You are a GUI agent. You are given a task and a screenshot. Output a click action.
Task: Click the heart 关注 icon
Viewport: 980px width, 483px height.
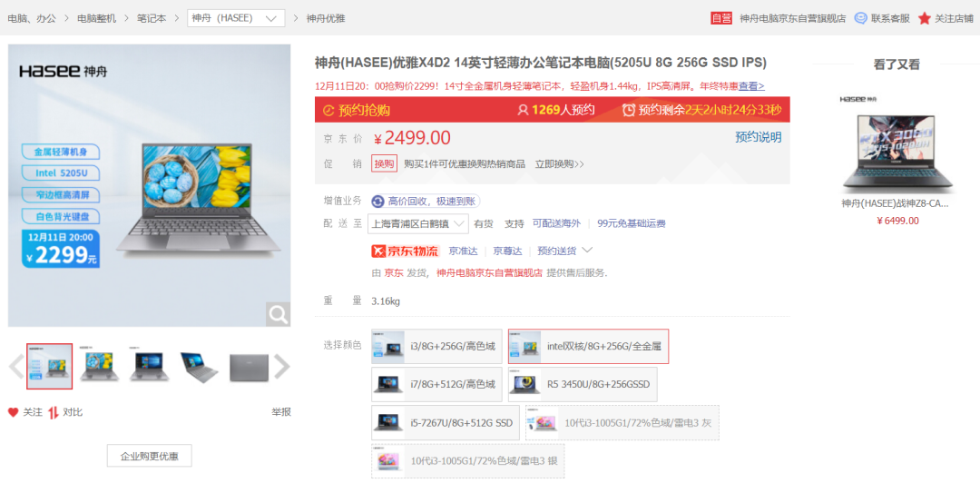click(14, 412)
